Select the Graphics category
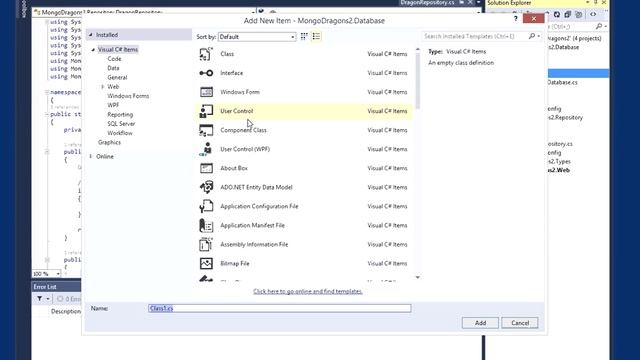 (109, 142)
